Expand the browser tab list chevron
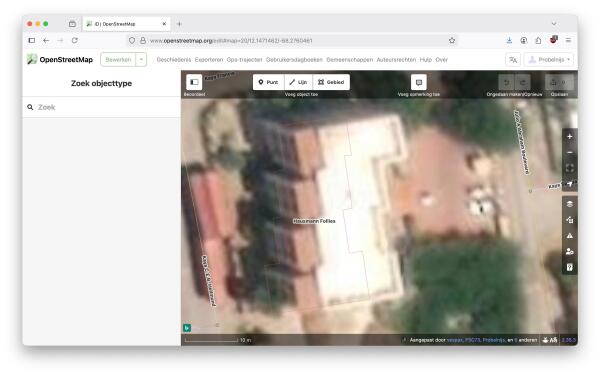Image resolution: width=600 pixels, height=375 pixels. click(x=554, y=24)
